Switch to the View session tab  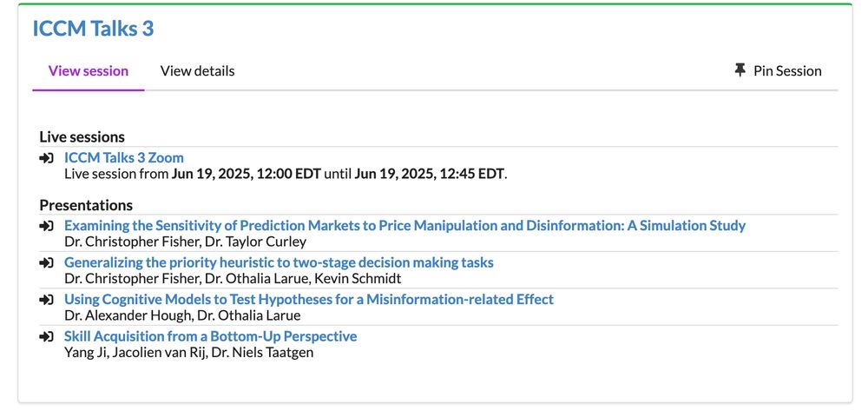coord(89,71)
